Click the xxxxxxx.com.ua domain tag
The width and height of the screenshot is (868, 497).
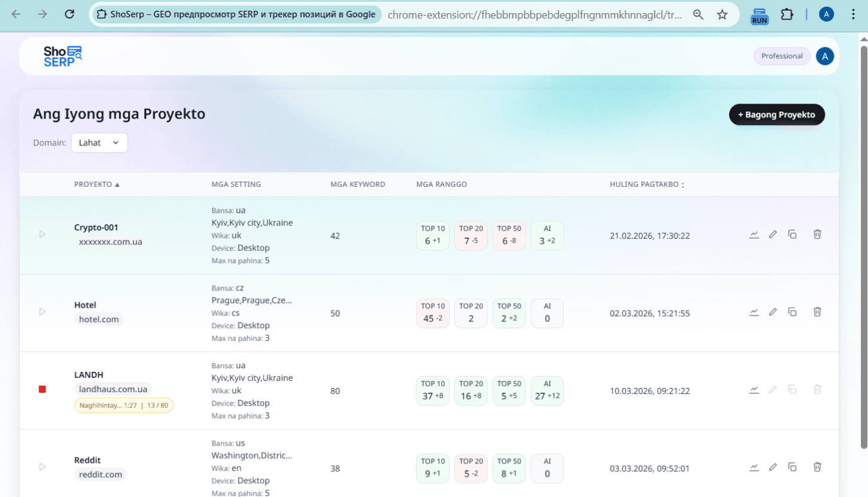coord(111,242)
